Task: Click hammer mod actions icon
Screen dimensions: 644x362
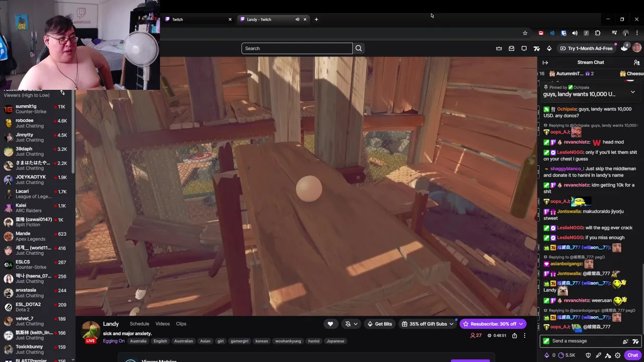Action: 608,355
